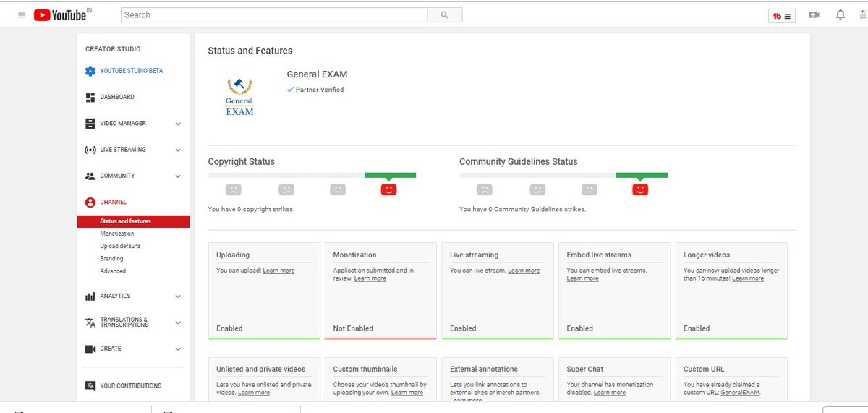
Task: Expand the Live Streaming section
Action: 178,150
